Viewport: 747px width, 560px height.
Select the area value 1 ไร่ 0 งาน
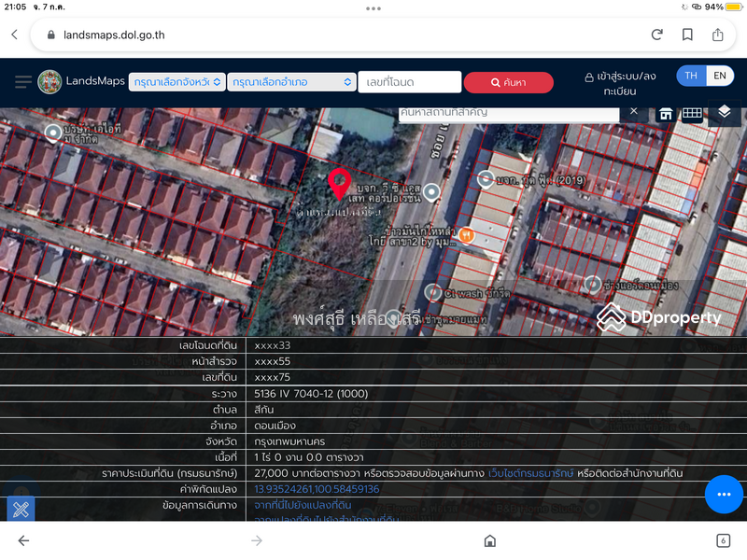(309, 457)
